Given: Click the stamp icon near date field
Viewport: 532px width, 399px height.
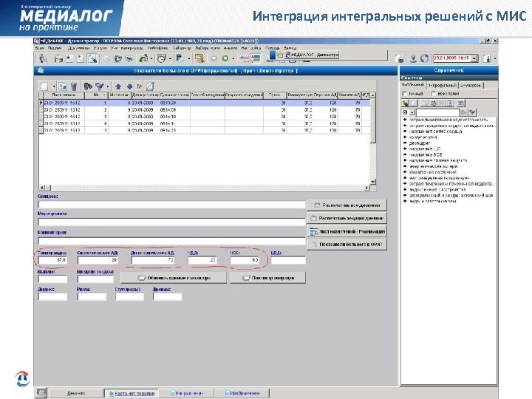Looking at the screenshot, I should pyautogui.click(x=413, y=58).
